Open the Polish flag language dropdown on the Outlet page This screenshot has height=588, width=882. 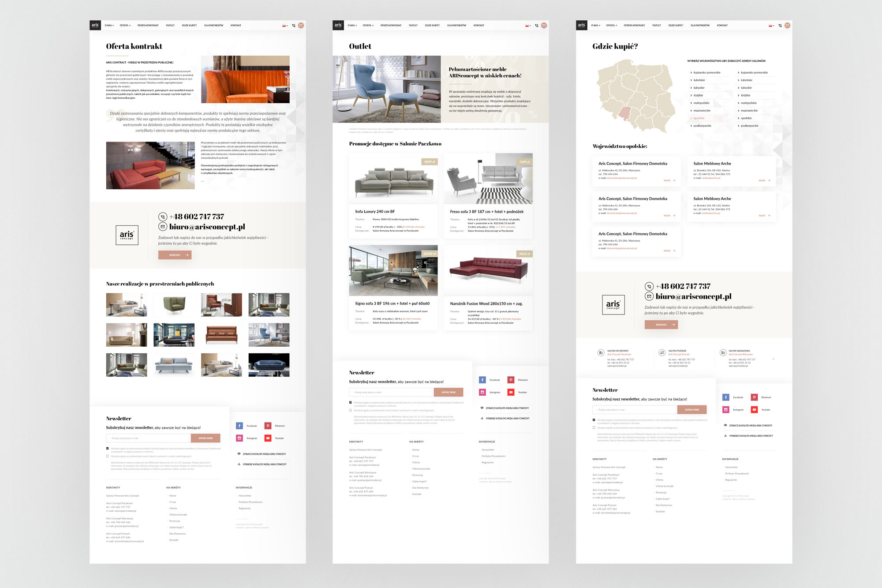point(528,26)
